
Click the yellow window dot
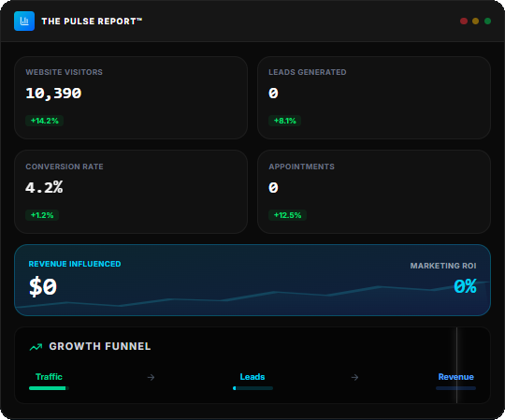click(x=475, y=21)
